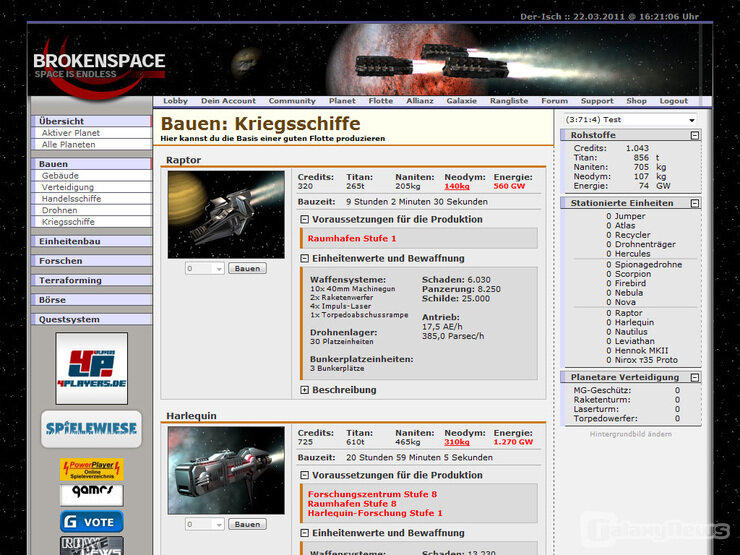Screen dimensions: 740x555
Task: Open Aktiver Planet in the sidebar
Action: (x=92, y=133)
